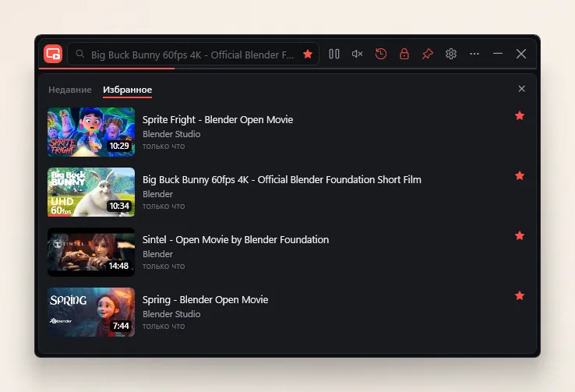Unfavorite Spring with its star
Image resolution: width=575 pixels, height=392 pixels.
(x=520, y=295)
